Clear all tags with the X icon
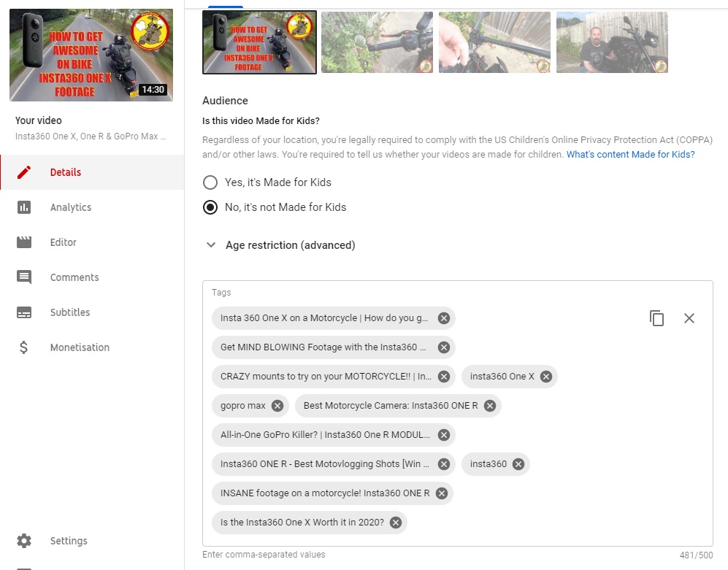The width and height of the screenshot is (728, 570). pyautogui.click(x=689, y=318)
